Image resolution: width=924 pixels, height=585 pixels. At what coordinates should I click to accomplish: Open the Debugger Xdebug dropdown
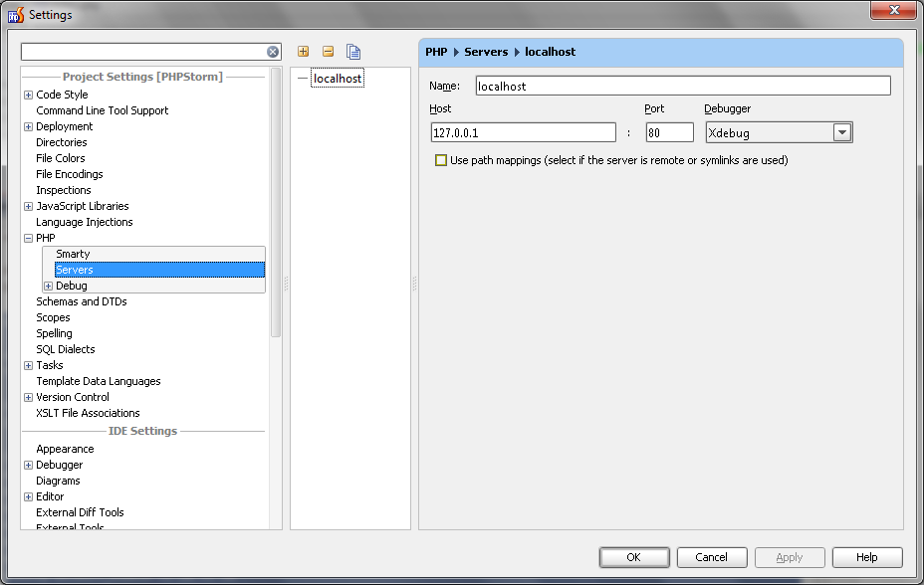(842, 132)
